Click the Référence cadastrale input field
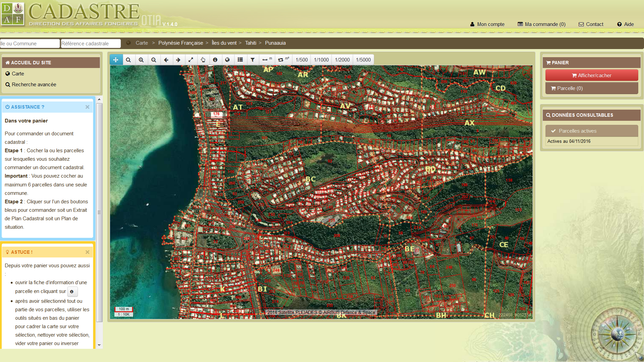Image resolution: width=644 pixels, height=362 pixels. 90,44
